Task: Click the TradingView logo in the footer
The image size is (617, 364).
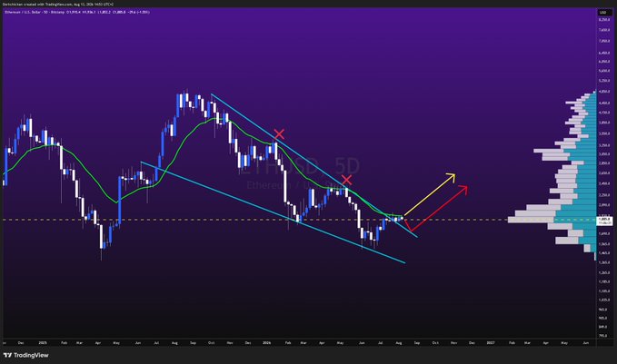Action: pos(26,355)
